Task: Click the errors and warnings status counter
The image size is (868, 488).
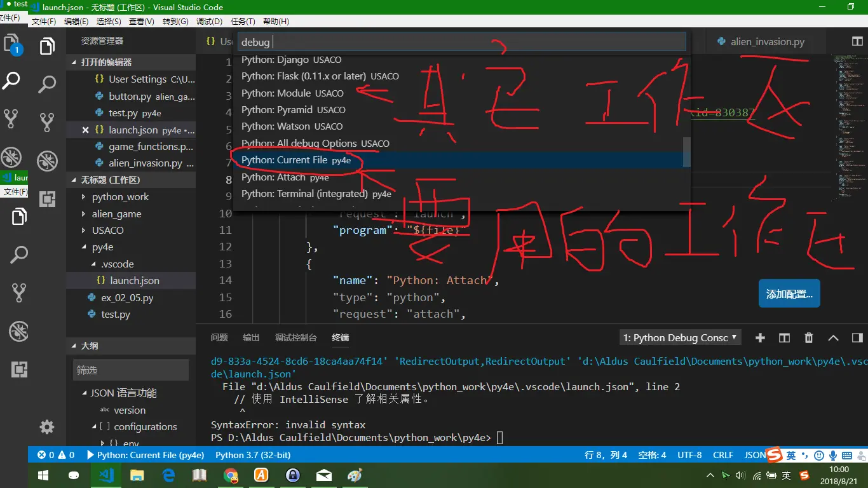Action: [56, 455]
